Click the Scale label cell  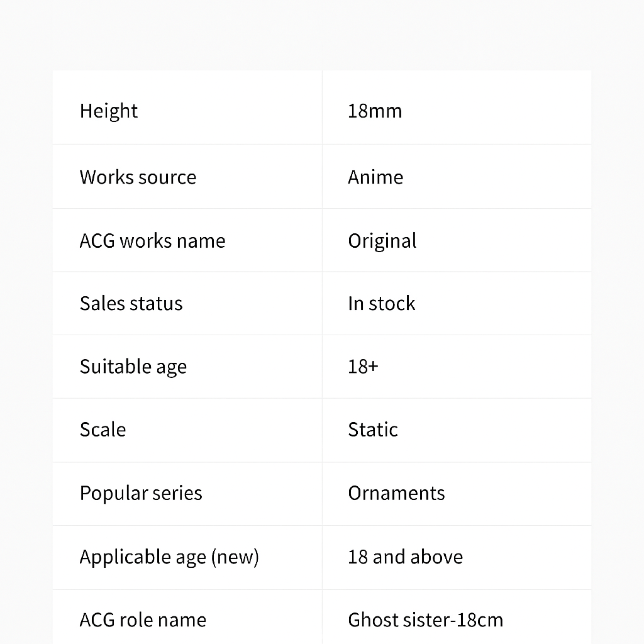[103, 430]
